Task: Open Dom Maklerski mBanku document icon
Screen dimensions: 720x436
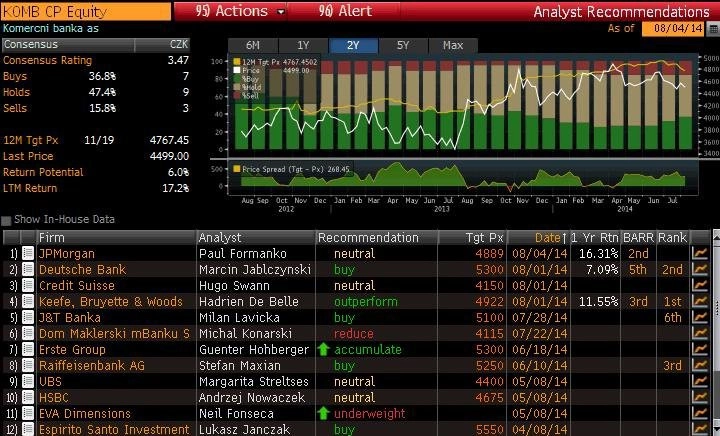Action: pos(28,334)
